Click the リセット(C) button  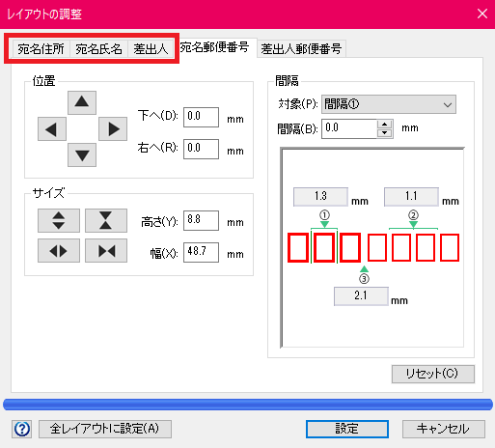pos(433,374)
